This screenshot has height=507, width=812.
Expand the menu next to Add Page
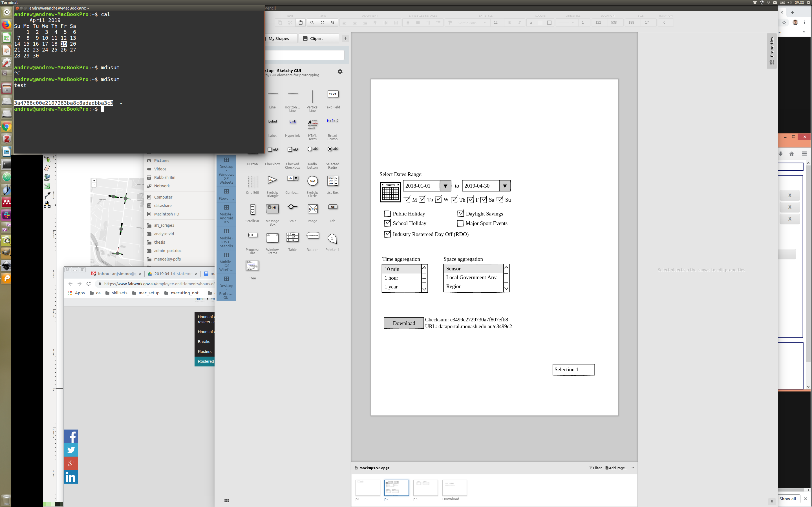click(x=632, y=468)
